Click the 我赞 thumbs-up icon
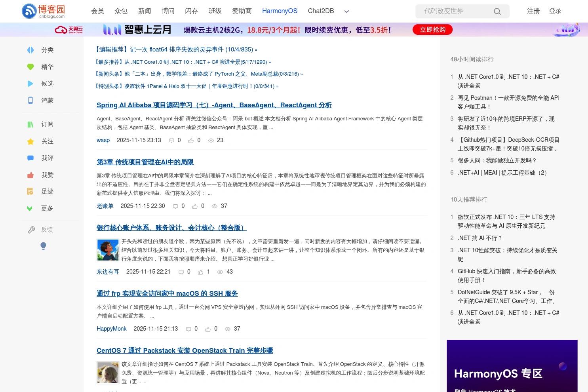The width and height of the screenshot is (588, 392). (30, 175)
